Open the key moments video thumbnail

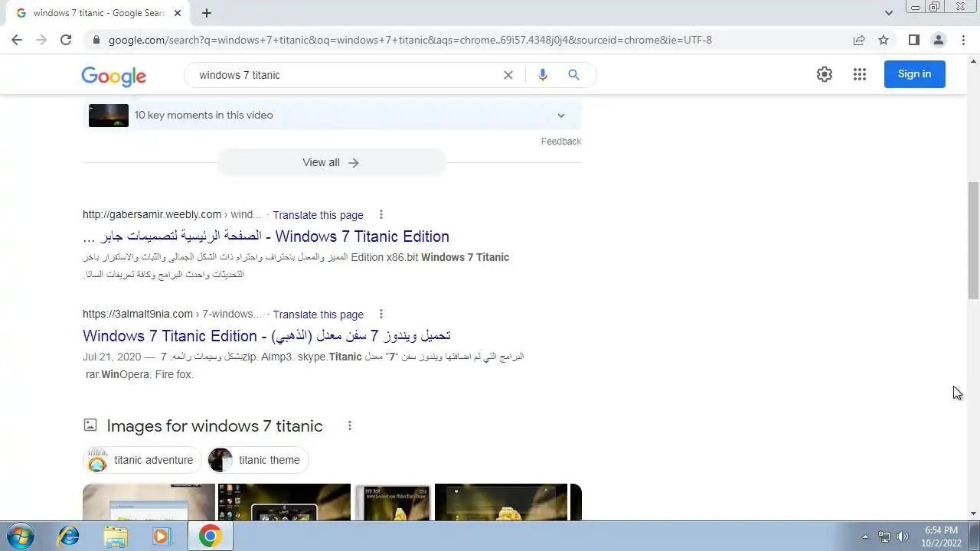tap(109, 116)
